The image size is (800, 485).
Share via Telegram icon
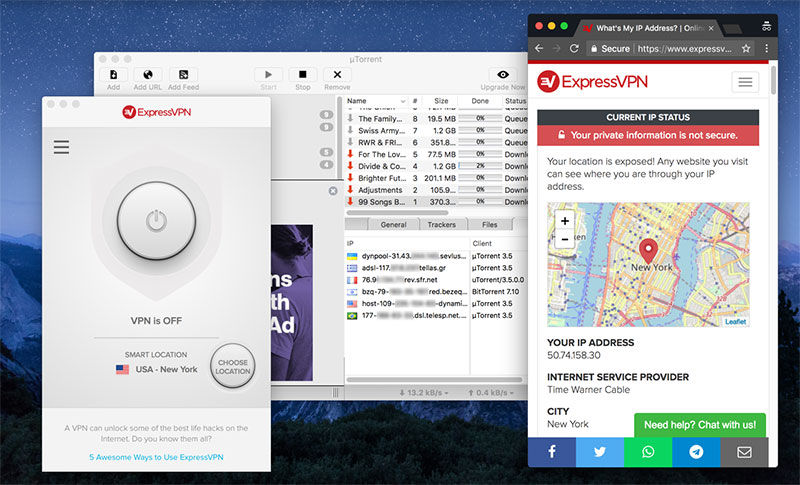tap(696, 452)
